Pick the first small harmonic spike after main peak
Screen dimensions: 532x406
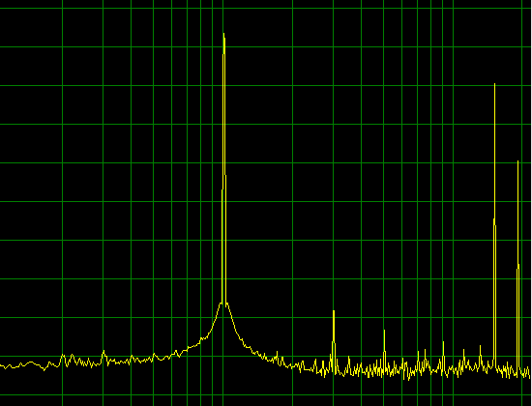tap(334, 311)
